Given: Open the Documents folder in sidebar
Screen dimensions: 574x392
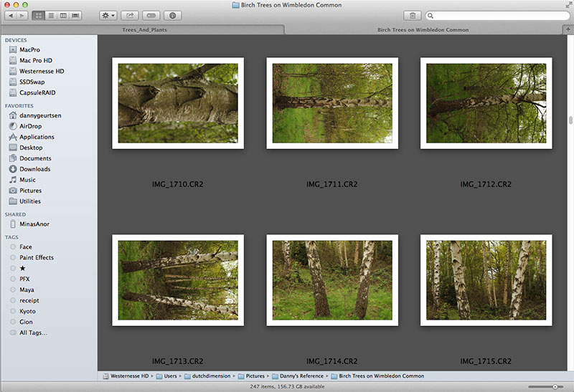Looking at the screenshot, I should click(x=35, y=158).
